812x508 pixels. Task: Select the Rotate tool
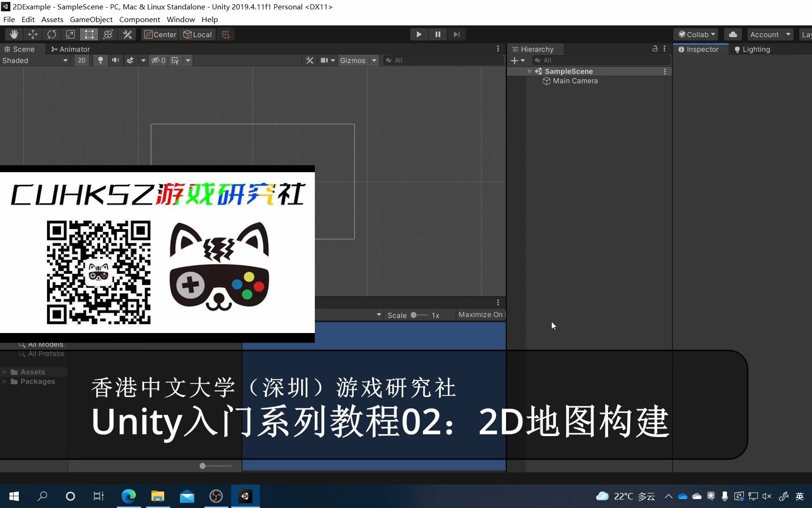tap(52, 34)
